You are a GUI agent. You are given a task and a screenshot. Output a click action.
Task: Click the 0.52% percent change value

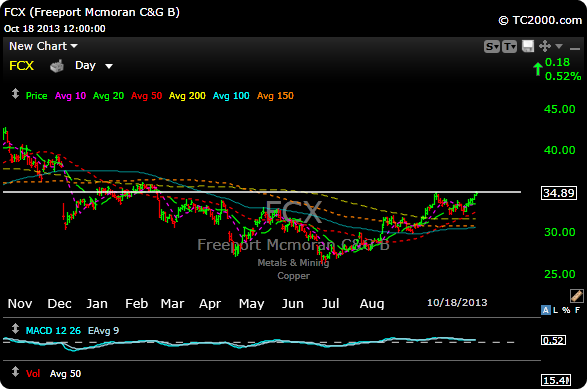[x=563, y=76]
